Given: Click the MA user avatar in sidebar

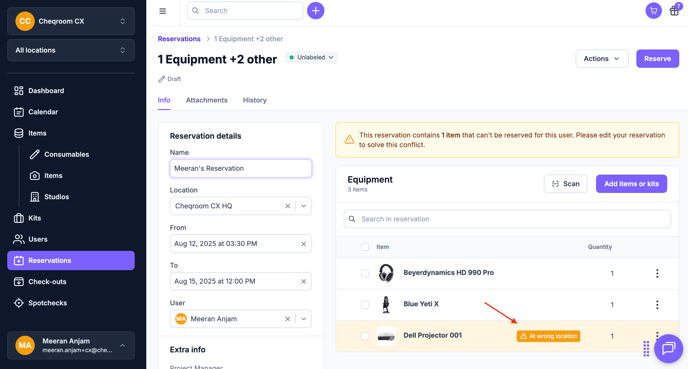Looking at the screenshot, I should 25,345.
